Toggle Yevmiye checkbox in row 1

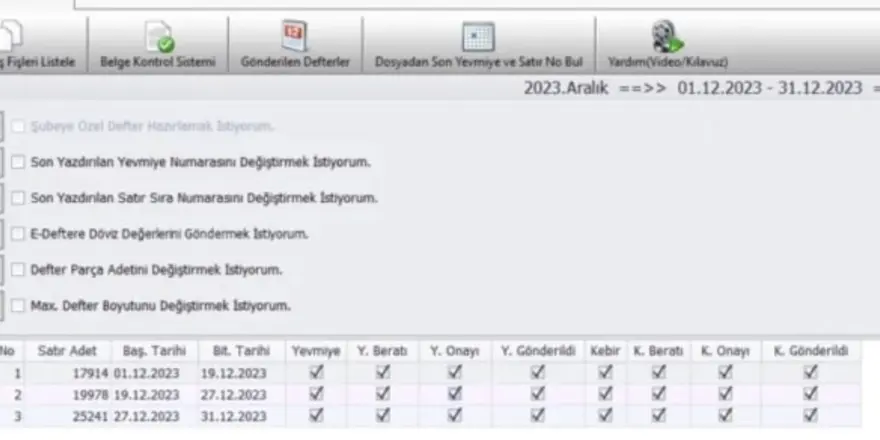(x=317, y=372)
